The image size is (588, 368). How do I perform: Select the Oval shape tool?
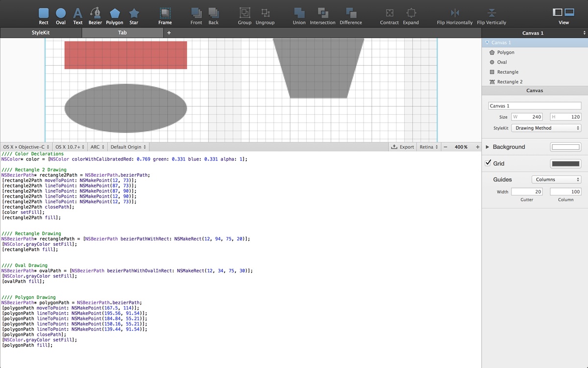[61, 16]
